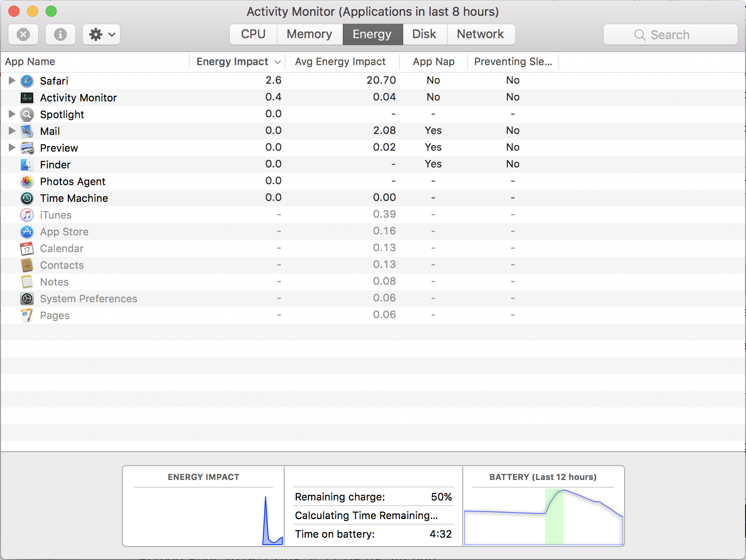The image size is (746, 560).
Task: Expand the Preview row disclosure triangle
Action: tap(12, 147)
